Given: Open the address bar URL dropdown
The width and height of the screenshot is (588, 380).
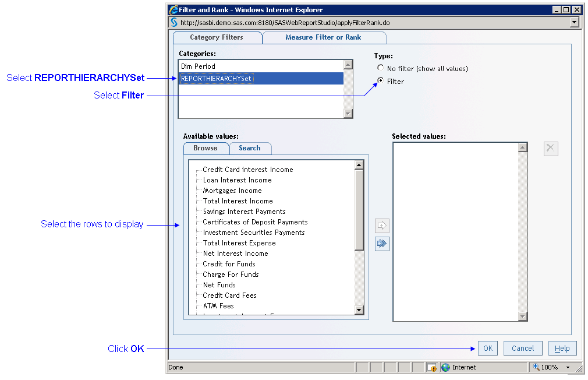Looking at the screenshot, I should 575,22.
